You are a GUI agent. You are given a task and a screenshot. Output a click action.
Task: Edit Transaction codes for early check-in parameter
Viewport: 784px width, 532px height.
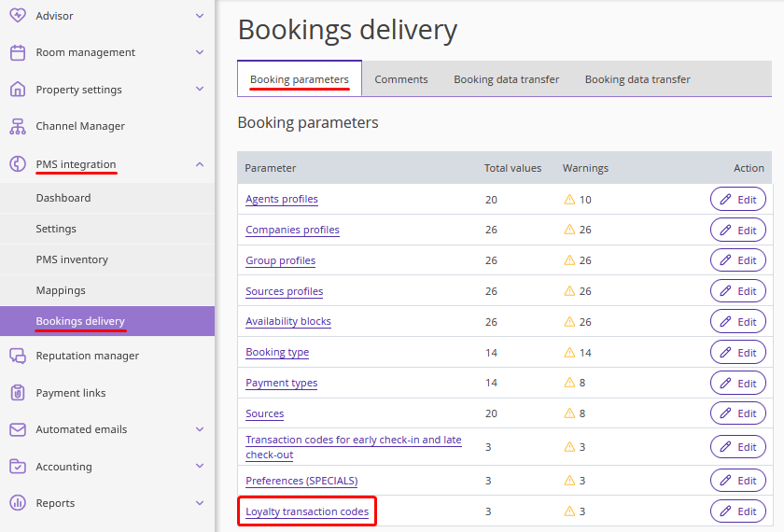pos(738,446)
